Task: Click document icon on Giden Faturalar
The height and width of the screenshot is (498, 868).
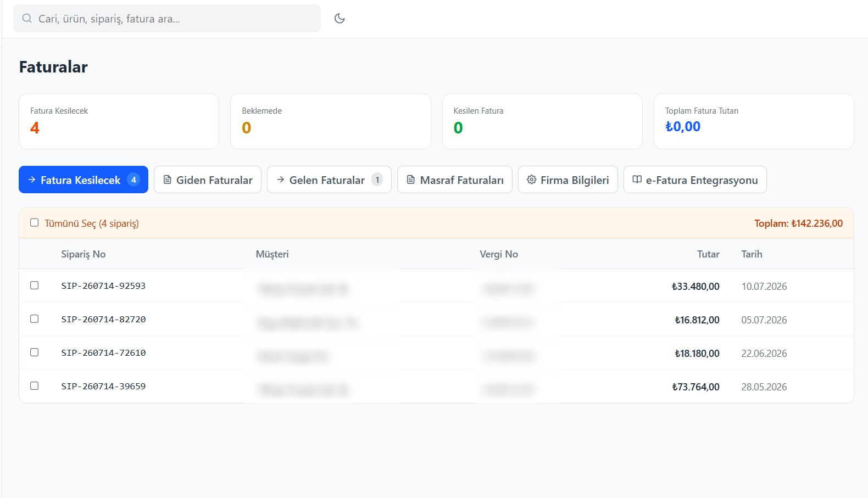Action: click(x=168, y=180)
